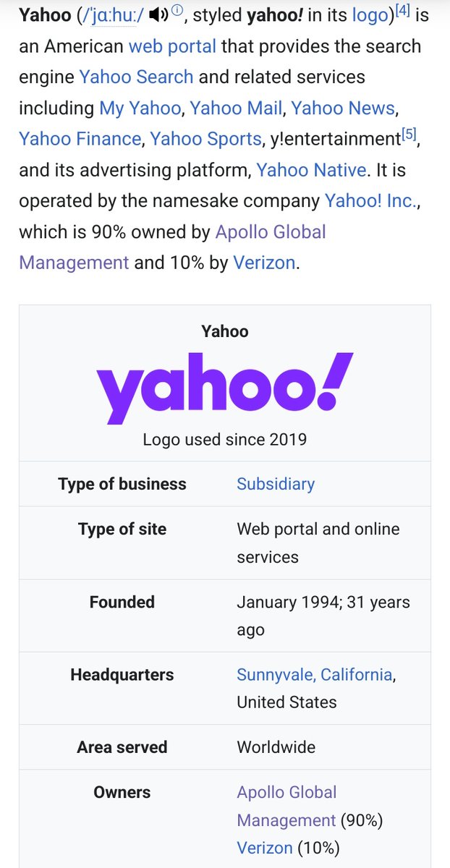Screen dimensions: 450x868
Task: Open the My Yahoo link
Action: pos(140,108)
